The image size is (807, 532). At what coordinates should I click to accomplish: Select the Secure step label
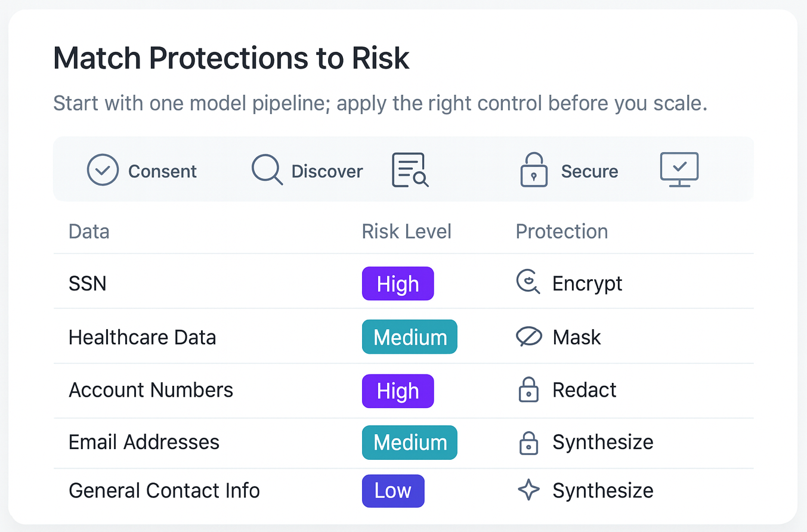(x=589, y=172)
